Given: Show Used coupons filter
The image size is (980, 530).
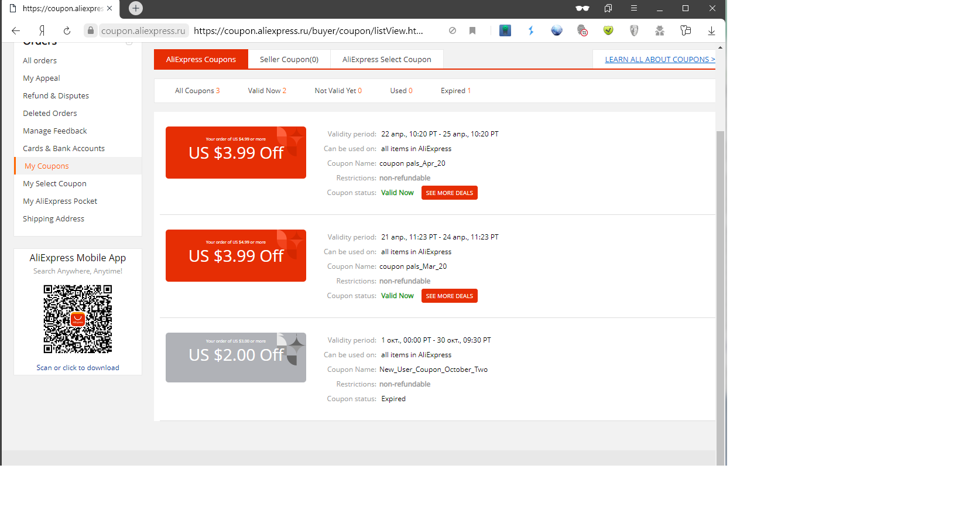Looking at the screenshot, I should [x=402, y=91].
